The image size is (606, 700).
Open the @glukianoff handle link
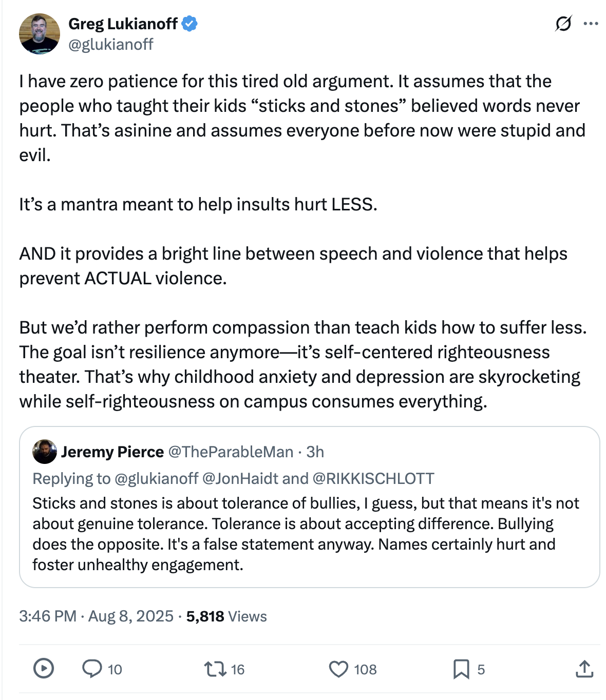(111, 45)
